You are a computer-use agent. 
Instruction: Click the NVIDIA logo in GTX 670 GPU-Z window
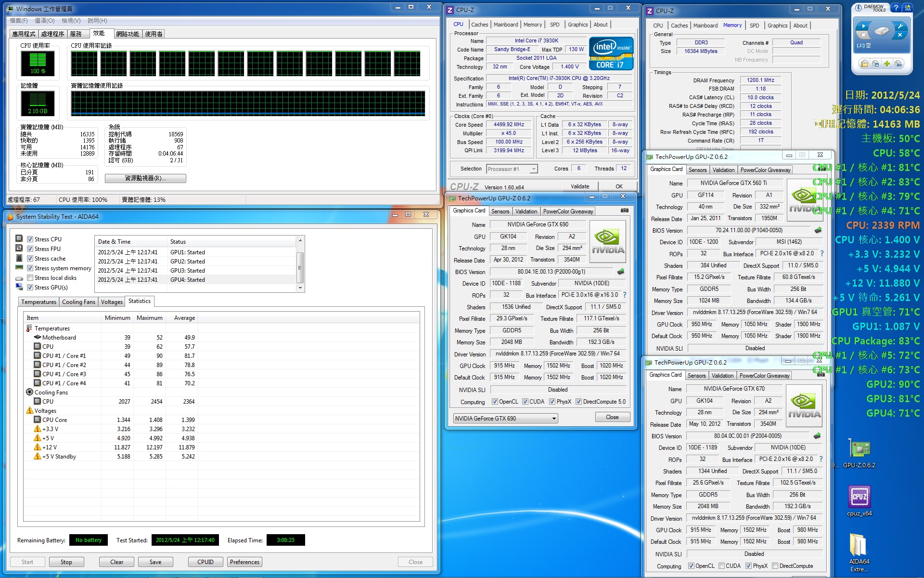coord(804,406)
